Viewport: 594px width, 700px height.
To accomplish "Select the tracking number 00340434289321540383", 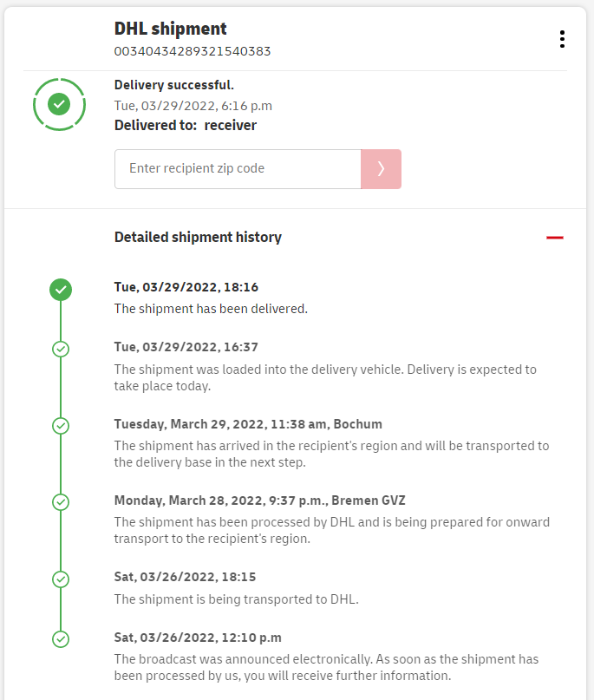I will 193,51.
